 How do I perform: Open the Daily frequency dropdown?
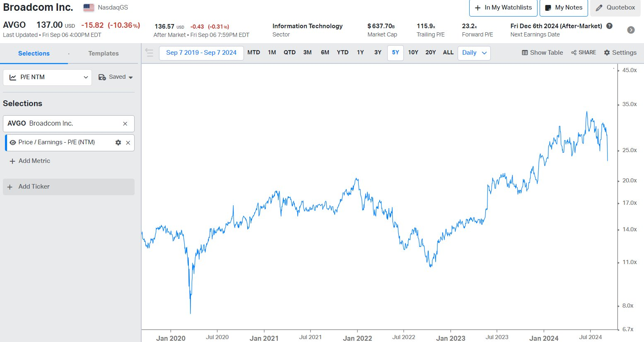[x=474, y=53]
